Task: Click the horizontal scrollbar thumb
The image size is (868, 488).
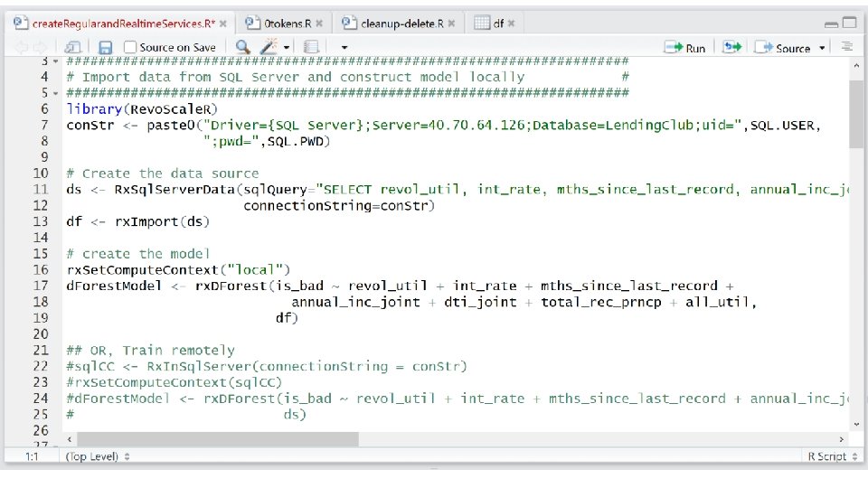Action: click(218, 439)
